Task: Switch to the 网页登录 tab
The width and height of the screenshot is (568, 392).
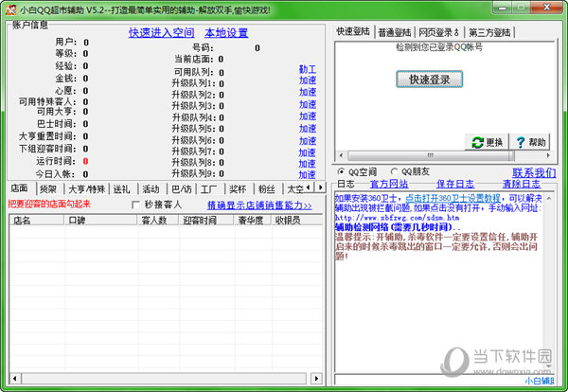Action: point(438,32)
